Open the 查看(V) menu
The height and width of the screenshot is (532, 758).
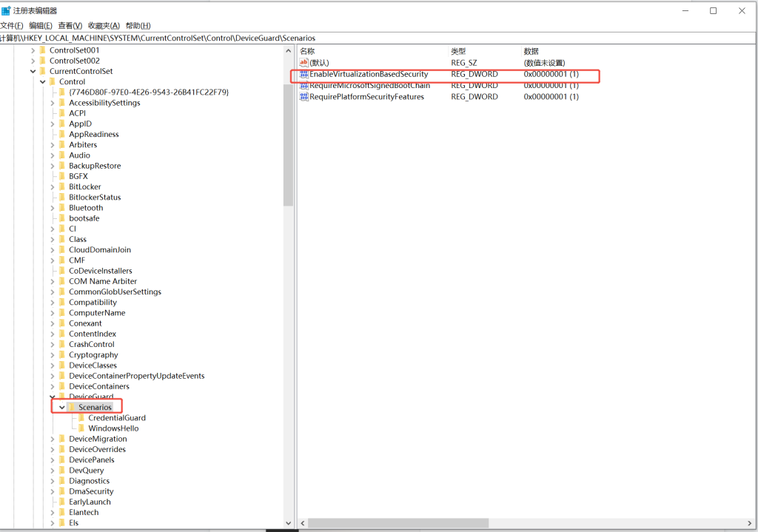click(70, 26)
